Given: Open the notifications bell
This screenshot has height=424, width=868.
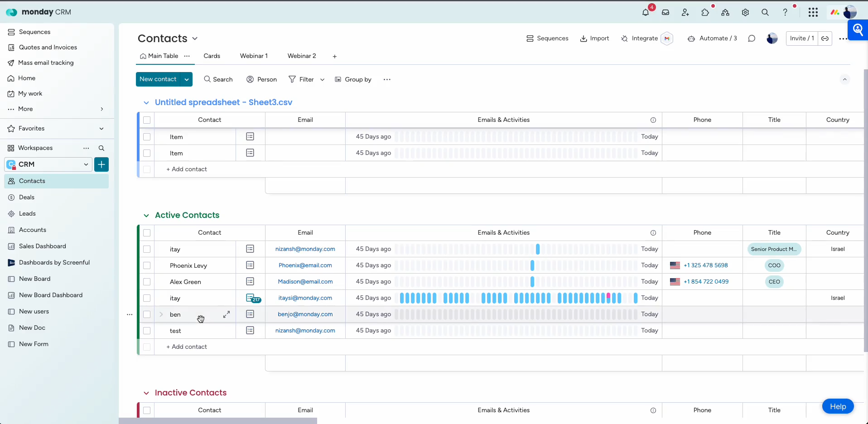Looking at the screenshot, I should tap(646, 13).
